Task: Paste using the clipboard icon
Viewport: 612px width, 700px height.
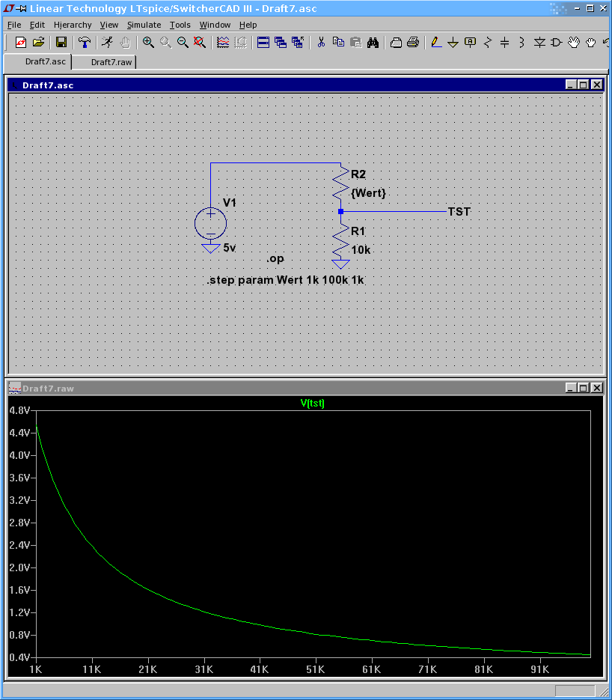Action: 355,43
